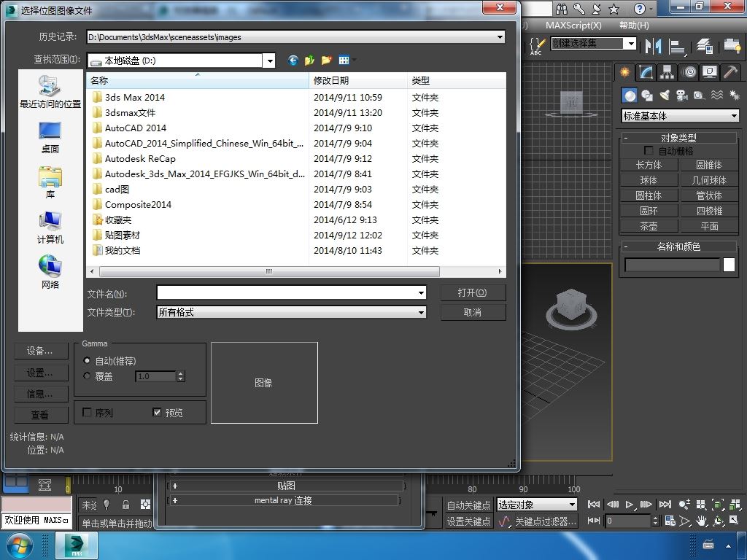The height and width of the screenshot is (560, 747).
Task: Open the 文件类型 所有格式 dropdown
Action: (x=292, y=312)
